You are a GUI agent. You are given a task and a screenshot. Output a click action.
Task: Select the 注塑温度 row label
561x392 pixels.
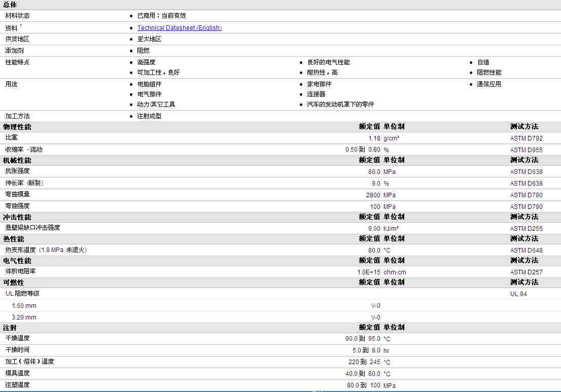coord(17,385)
